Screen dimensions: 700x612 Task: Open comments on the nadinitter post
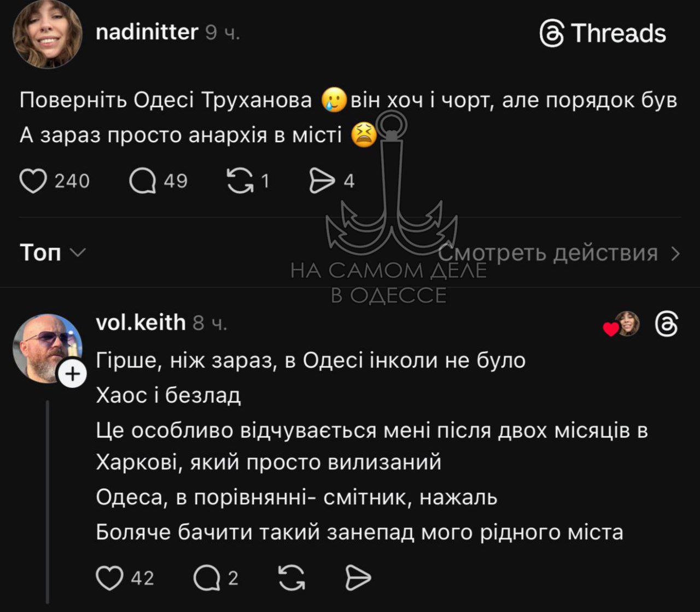point(143,181)
